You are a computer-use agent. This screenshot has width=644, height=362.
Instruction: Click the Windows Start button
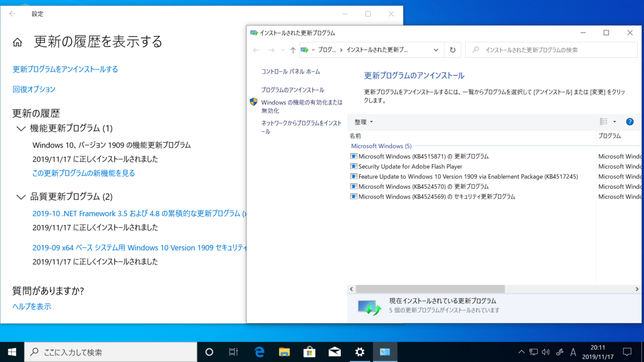pos(12,352)
